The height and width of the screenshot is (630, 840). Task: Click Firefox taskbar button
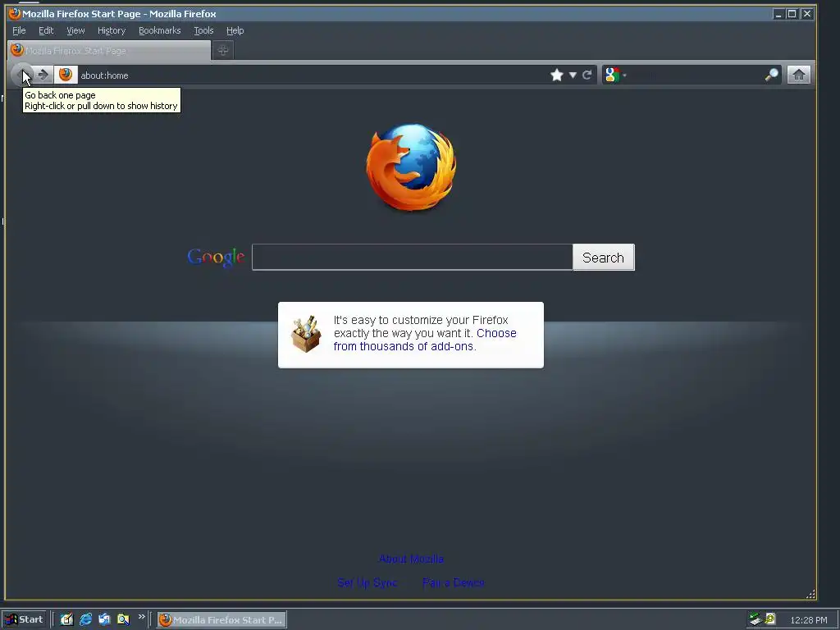tap(221, 620)
